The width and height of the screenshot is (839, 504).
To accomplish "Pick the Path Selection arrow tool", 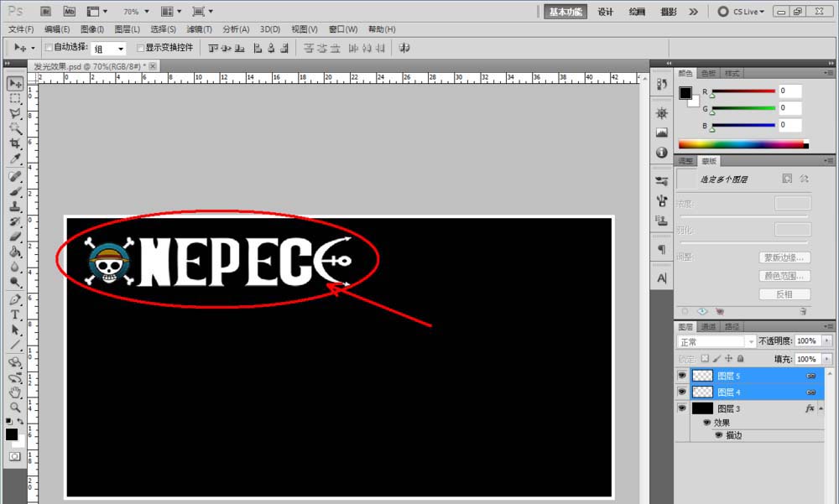I will click(15, 330).
